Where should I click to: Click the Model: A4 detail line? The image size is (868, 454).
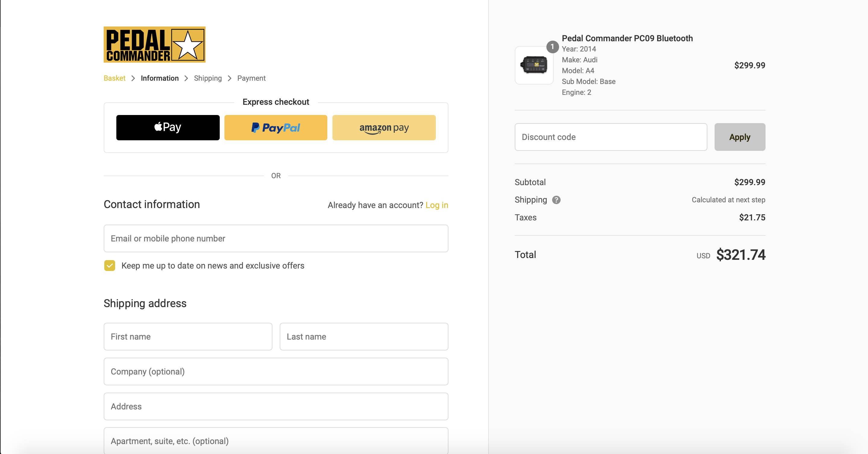click(x=578, y=71)
